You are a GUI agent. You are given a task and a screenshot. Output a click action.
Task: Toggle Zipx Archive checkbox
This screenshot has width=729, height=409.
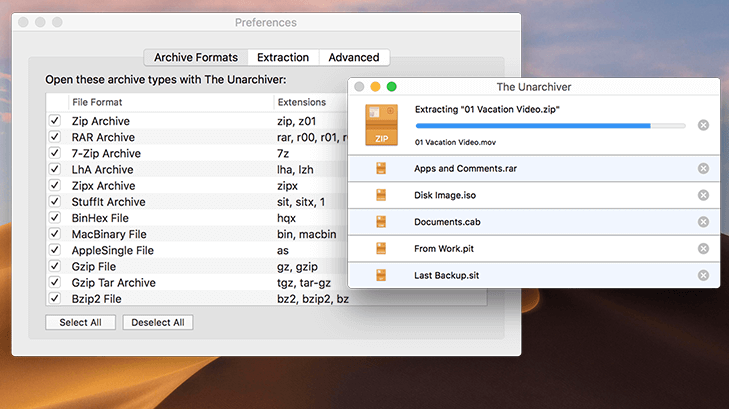tap(54, 185)
